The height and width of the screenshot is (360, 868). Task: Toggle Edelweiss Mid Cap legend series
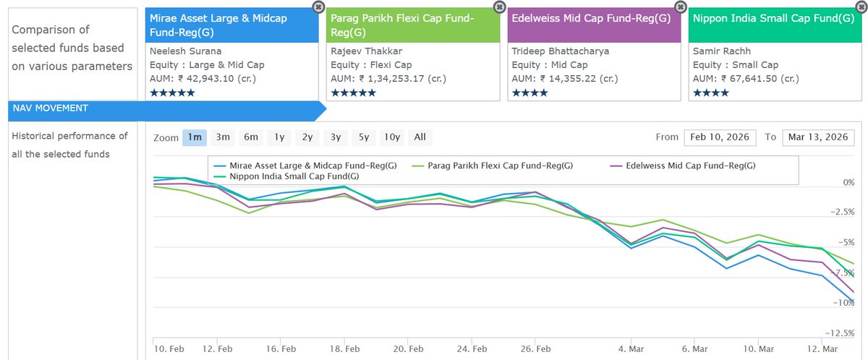click(x=682, y=166)
